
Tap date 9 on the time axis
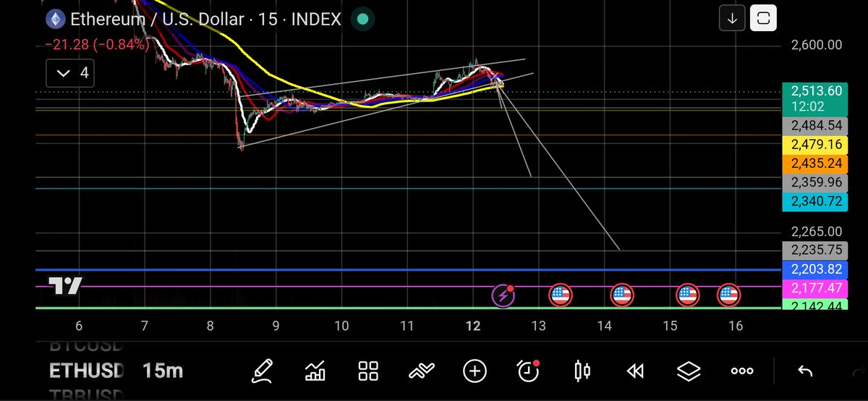[x=276, y=326]
